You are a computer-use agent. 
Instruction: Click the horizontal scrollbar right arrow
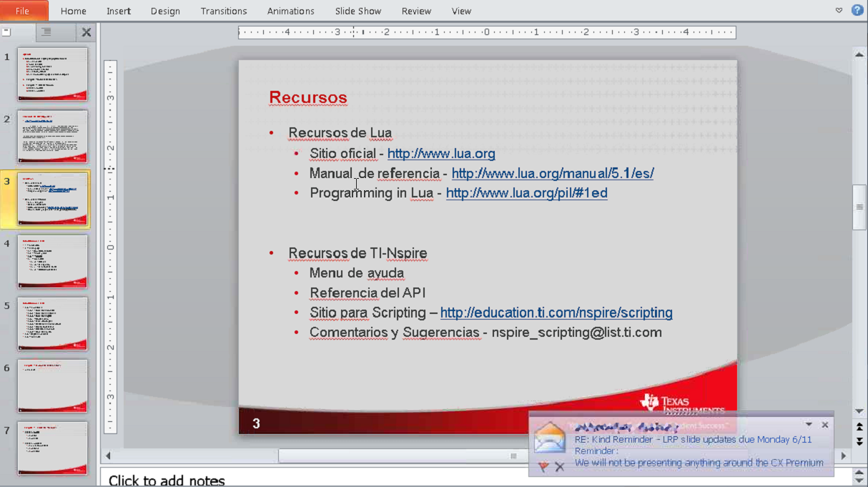click(x=843, y=456)
